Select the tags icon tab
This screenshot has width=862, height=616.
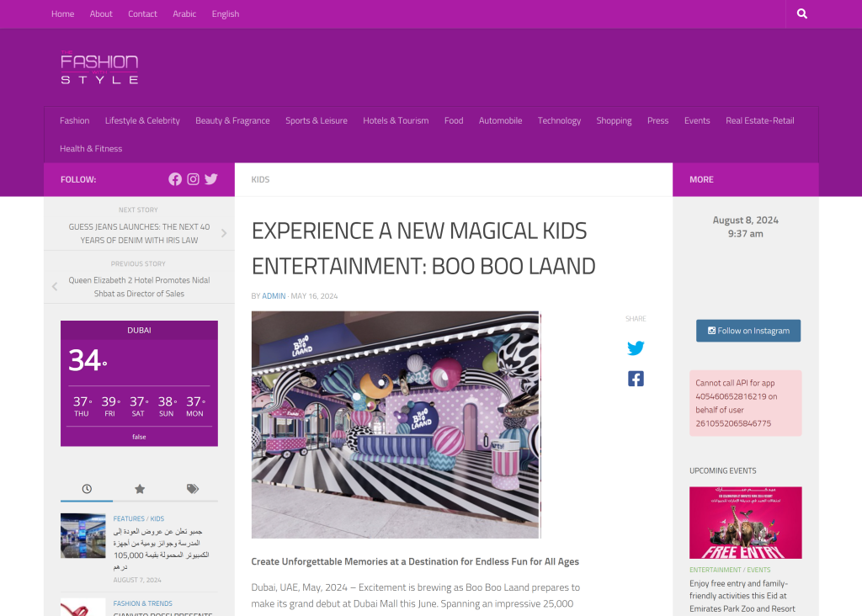click(193, 489)
